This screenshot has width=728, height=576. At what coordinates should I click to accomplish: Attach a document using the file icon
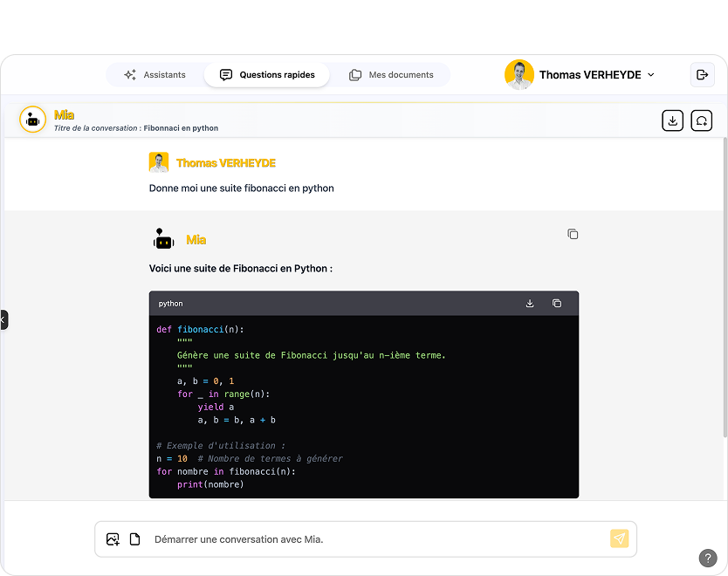click(x=134, y=539)
